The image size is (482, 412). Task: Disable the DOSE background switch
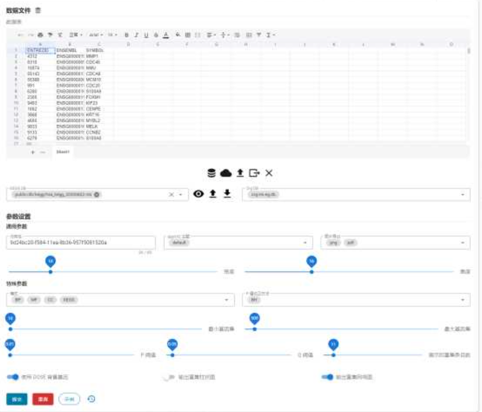point(13,377)
